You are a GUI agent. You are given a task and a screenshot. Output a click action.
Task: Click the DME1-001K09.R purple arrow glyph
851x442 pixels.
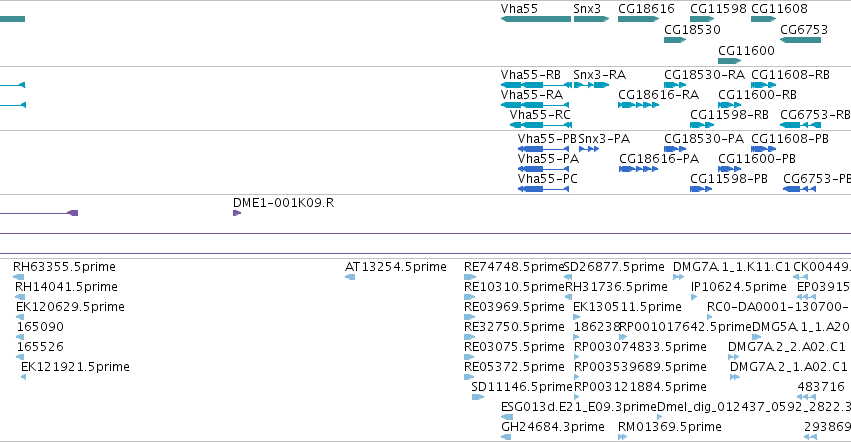pos(237,213)
